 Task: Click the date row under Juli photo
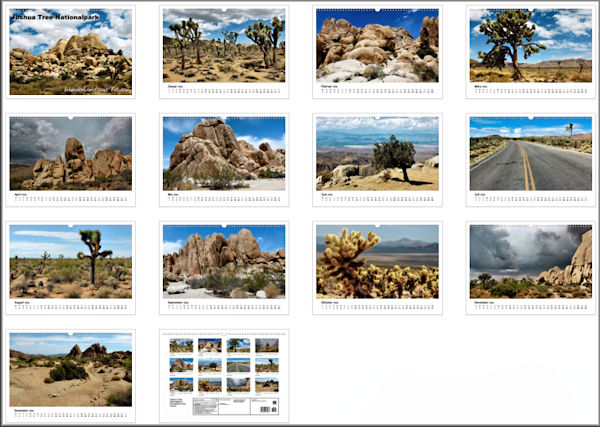point(530,200)
